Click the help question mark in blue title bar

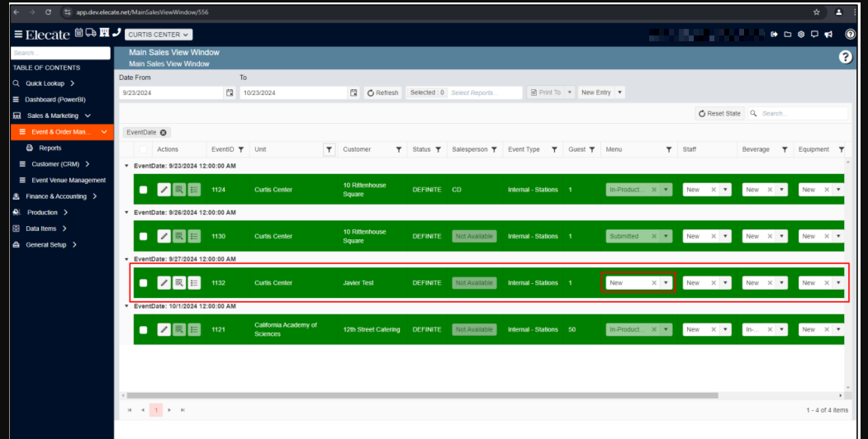click(845, 57)
